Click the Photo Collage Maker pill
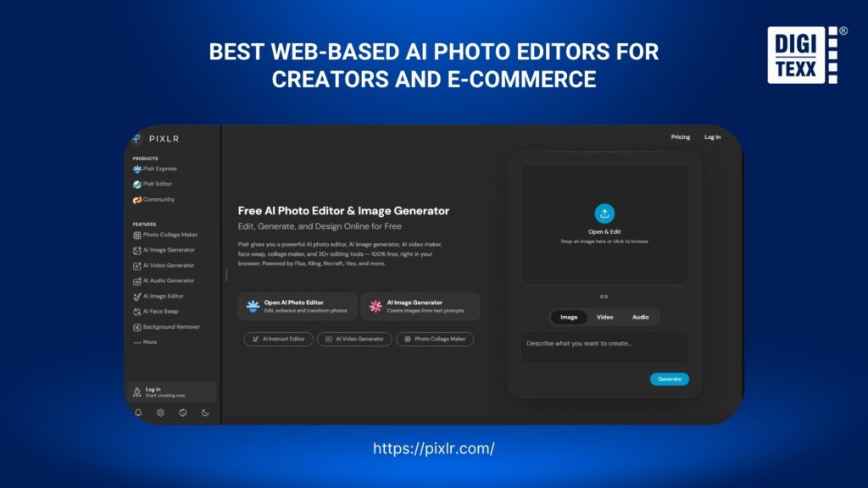This screenshot has height=488, width=868. (435, 339)
